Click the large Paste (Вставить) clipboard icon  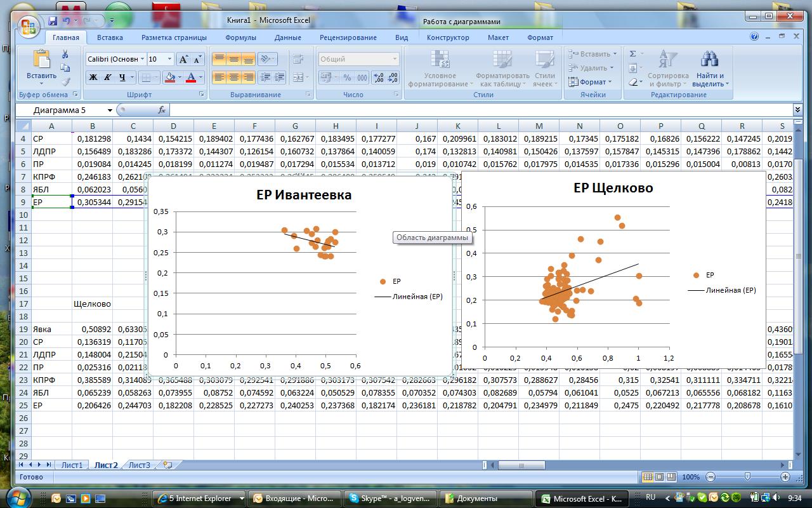(41, 60)
